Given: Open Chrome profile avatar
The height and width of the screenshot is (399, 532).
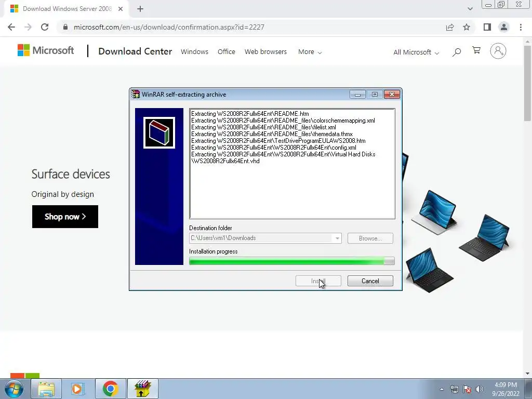Looking at the screenshot, I should 504,27.
